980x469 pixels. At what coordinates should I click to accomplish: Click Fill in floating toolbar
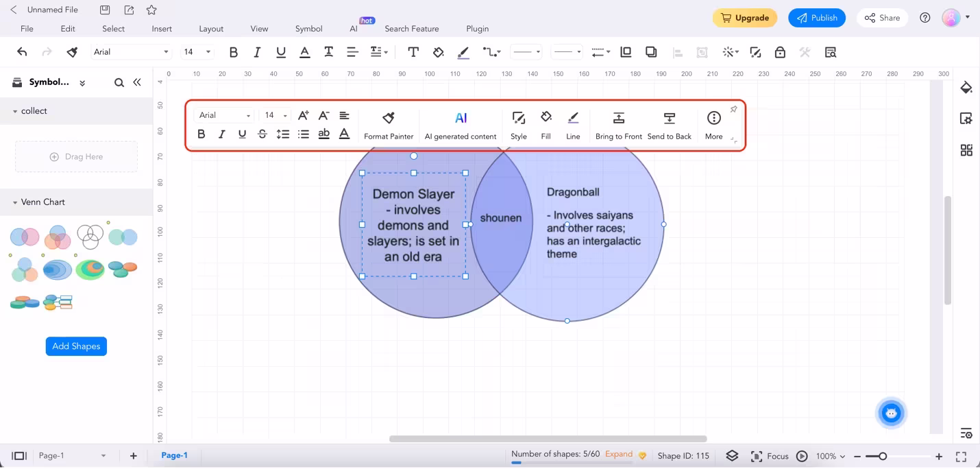(x=546, y=126)
